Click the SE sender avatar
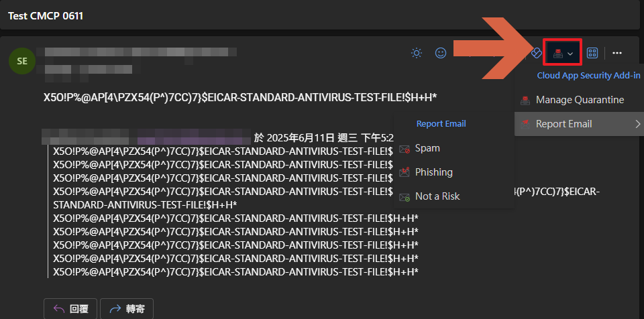644x319 pixels. pyautogui.click(x=22, y=61)
